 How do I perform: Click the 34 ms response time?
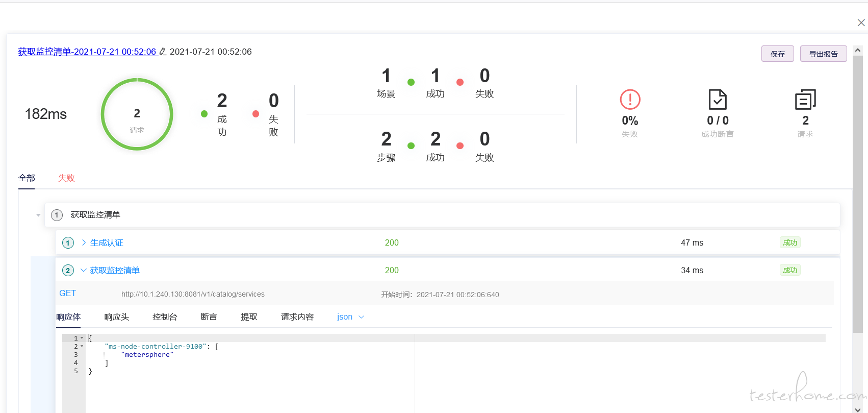(x=692, y=271)
